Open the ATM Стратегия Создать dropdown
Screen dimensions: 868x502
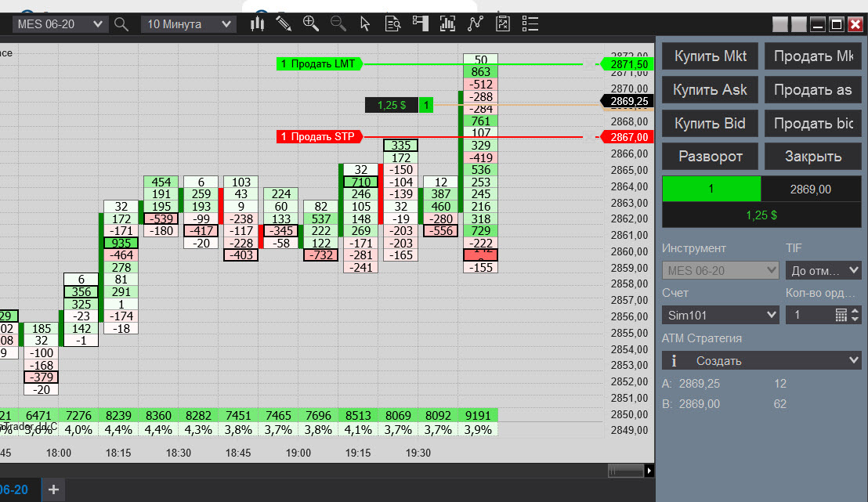pyautogui.click(x=761, y=361)
